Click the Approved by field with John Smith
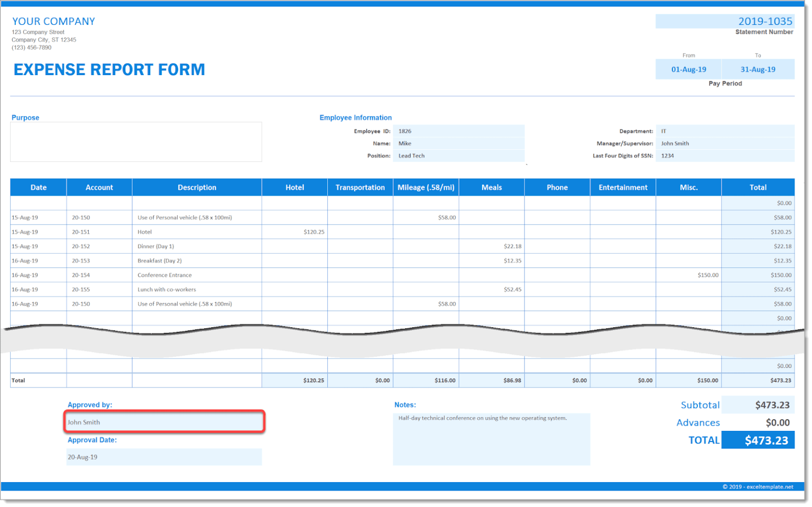This screenshot has width=812, height=507. (164, 422)
